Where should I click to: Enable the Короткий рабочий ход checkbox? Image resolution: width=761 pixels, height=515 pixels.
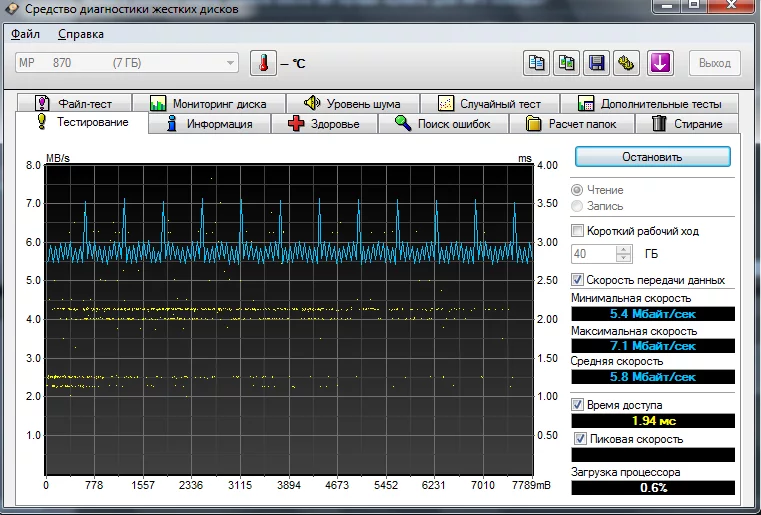point(577,231)
